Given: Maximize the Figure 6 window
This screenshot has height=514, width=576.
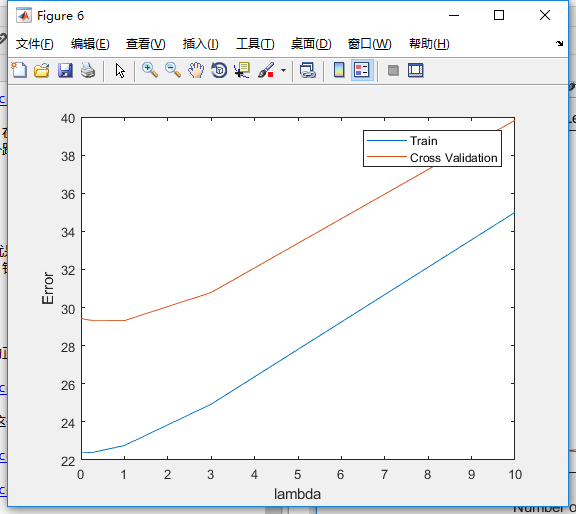Looking at the screenshot, I should pos(498,15).
